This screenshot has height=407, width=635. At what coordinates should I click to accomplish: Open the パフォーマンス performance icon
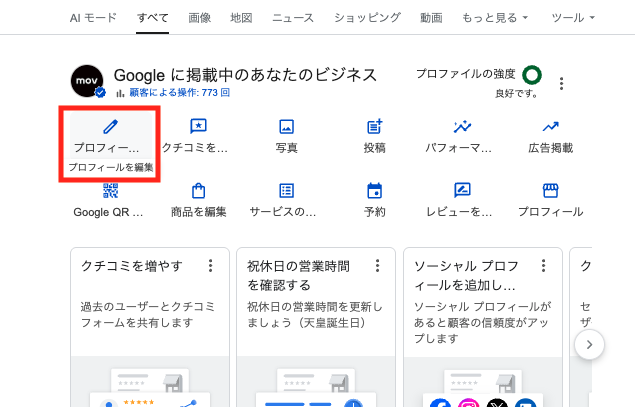point(462,127)
